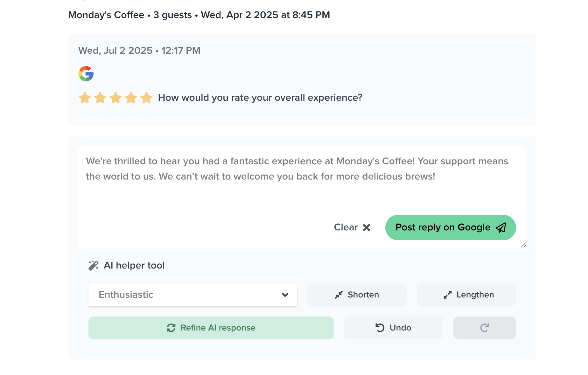Click the fifth rating star
588x375 pixels.
coord(146,98)
